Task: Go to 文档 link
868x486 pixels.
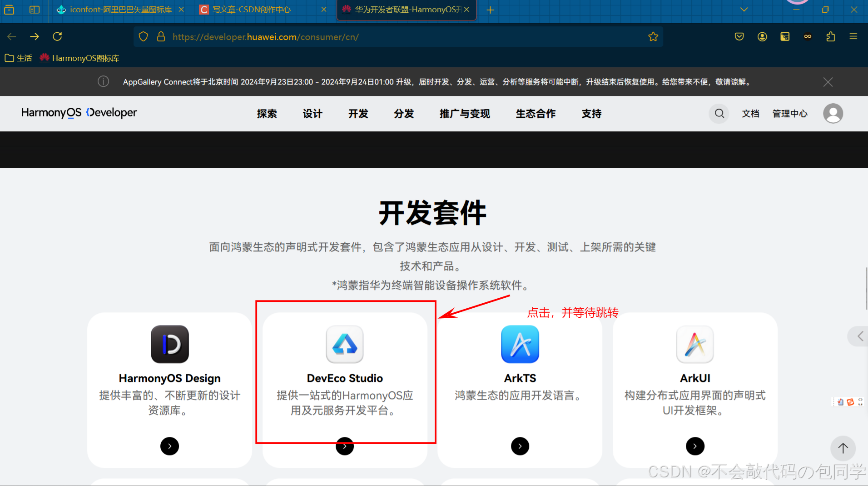Action: (x=750, y=114)
